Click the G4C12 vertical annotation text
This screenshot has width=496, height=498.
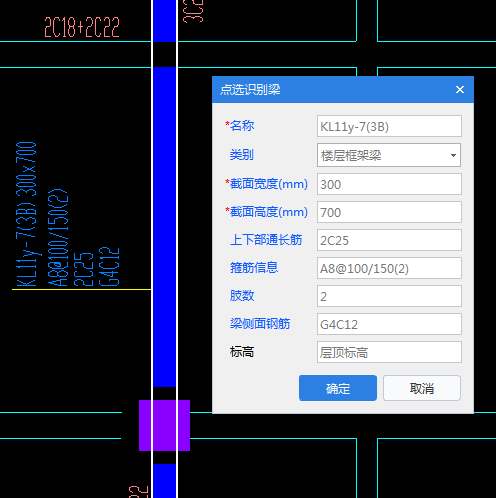click(x=109, y=267)
